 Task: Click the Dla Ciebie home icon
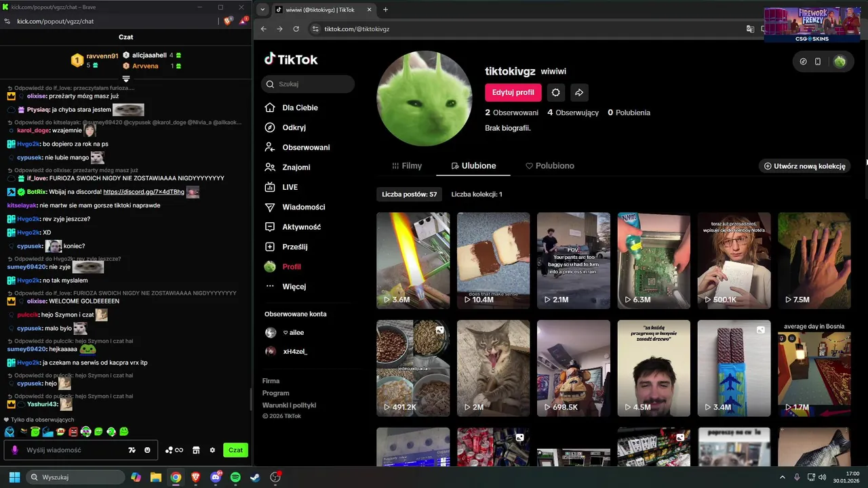click(270, 108)
